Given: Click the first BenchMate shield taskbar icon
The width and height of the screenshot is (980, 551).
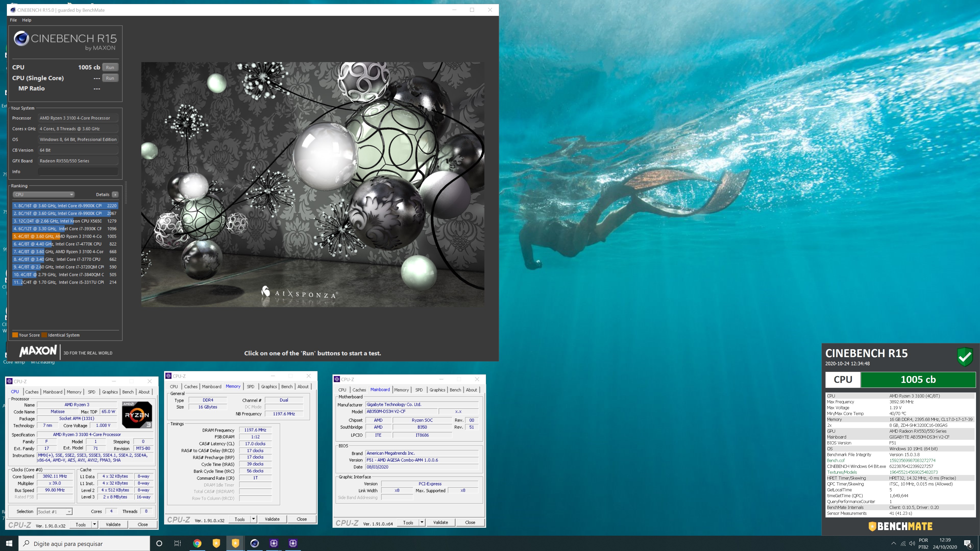Looking at the screenshot, I should point(216,543).
